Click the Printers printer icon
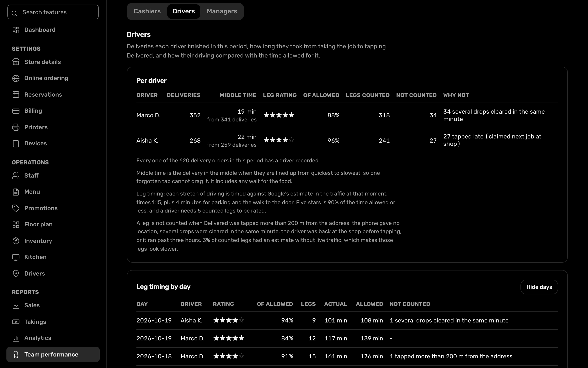This screenshot has height=368, width=588. 16,127
